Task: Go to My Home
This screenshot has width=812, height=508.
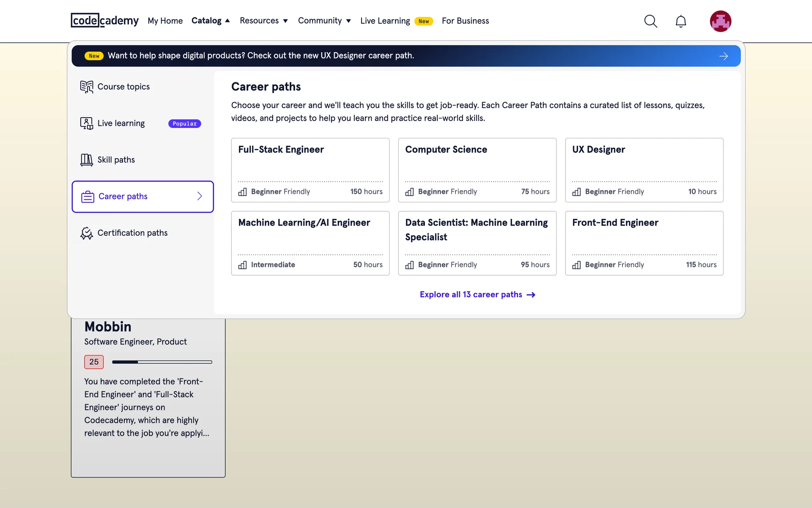Action: [165, 21]
